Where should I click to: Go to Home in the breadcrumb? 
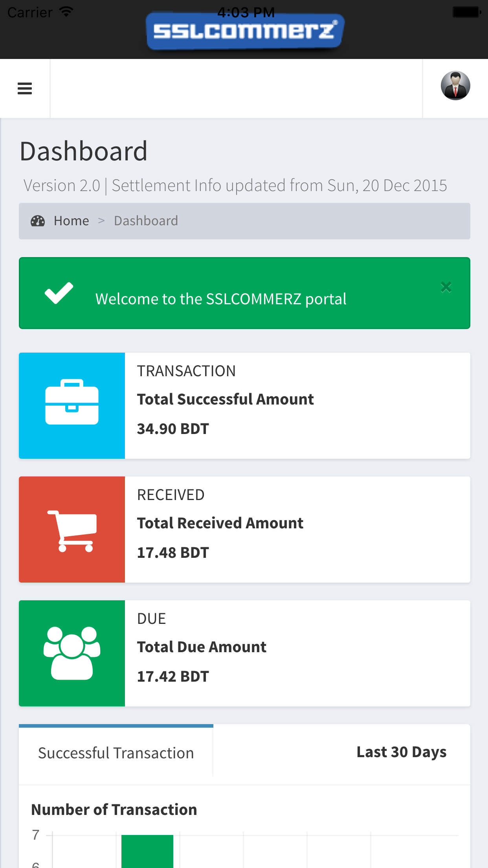point(72,221)
